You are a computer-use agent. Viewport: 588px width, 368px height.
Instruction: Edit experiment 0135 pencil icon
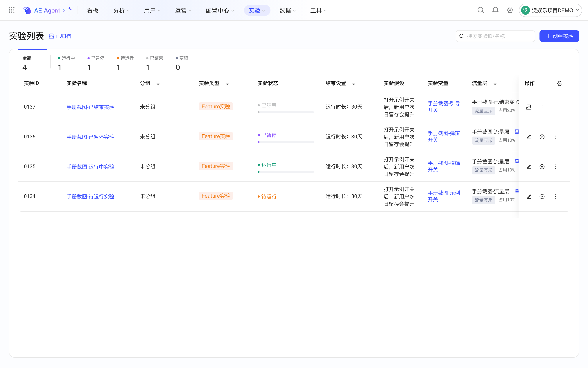[529, 167]
